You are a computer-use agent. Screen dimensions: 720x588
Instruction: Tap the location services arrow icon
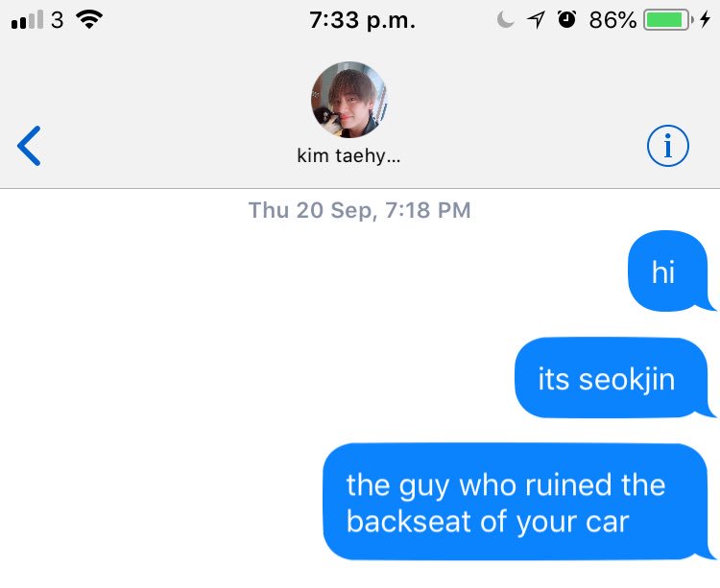pos(536,20)
